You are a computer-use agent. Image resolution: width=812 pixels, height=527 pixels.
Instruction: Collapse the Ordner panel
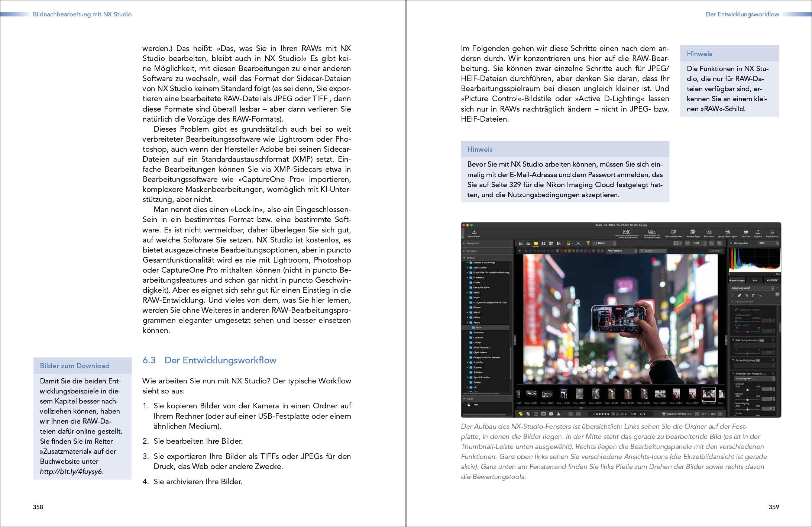pyautogui.click(x=464, y=258)
